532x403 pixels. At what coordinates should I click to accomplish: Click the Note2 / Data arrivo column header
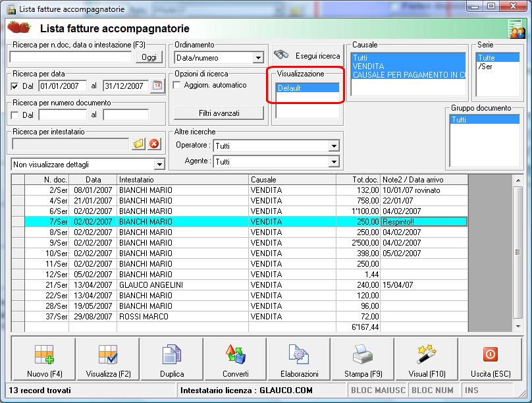pyautogui.click(x=424, y=180)
